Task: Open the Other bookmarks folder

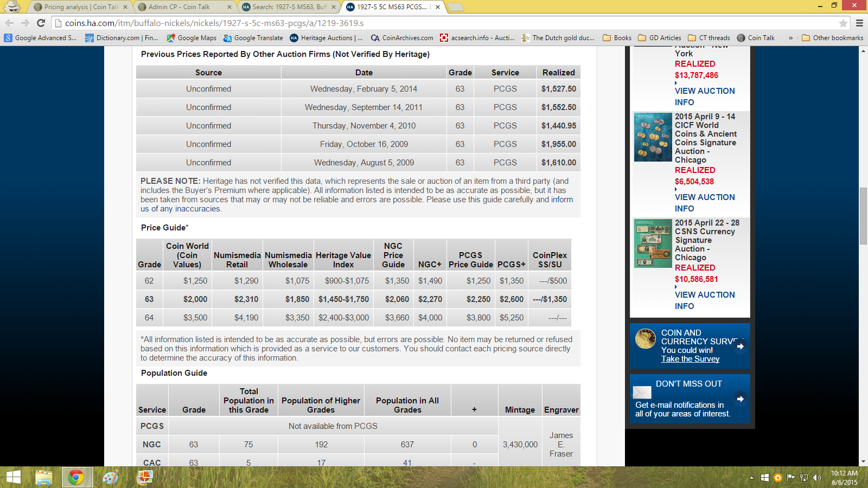Action: 832,38
